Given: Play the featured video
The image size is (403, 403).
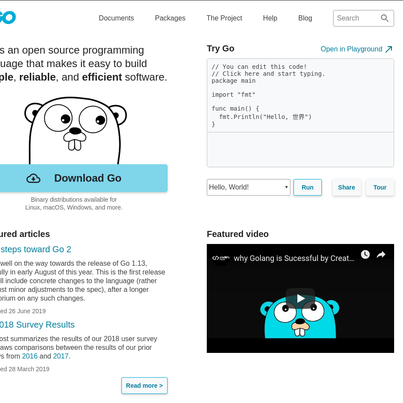Looking at the screenshot, I should [x=300, y=298].
